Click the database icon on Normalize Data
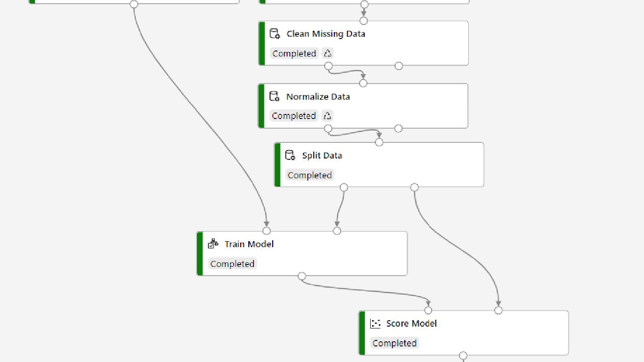The image size is (644, 362). (274, 96)
